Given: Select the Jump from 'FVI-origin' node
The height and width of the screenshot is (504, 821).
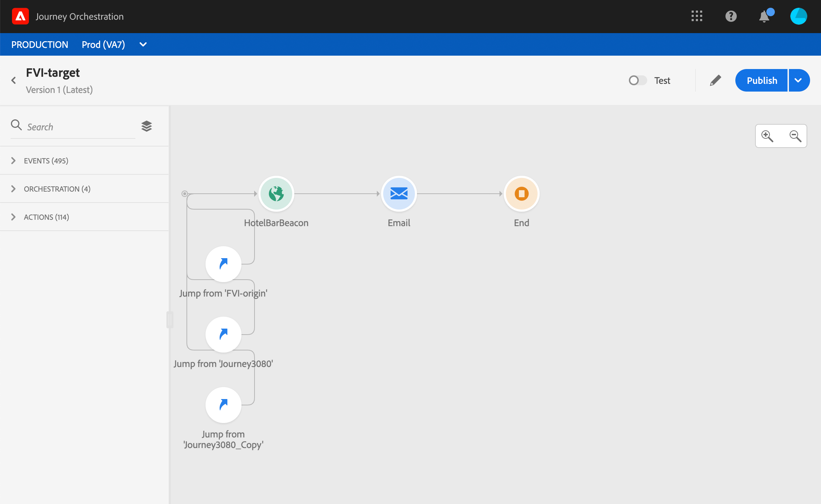Looking at the screenshot, I should tap(223, 264).
